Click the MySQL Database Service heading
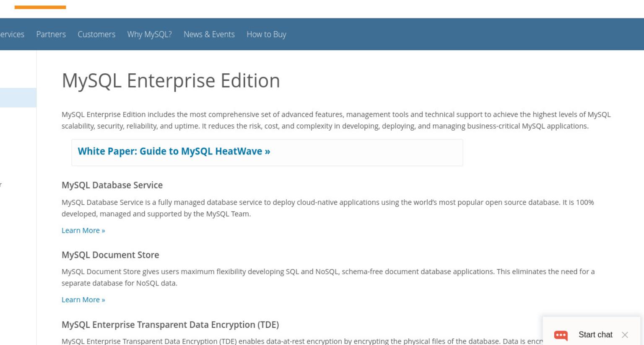Image resolution: width=644 pixels, height=345 pixels. click(112, 185)
